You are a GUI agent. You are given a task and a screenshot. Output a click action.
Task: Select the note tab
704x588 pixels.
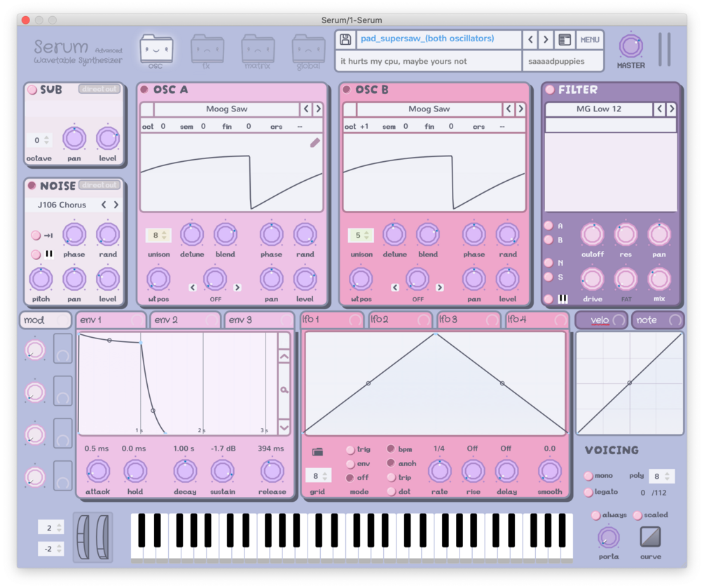tap(658, 320)
